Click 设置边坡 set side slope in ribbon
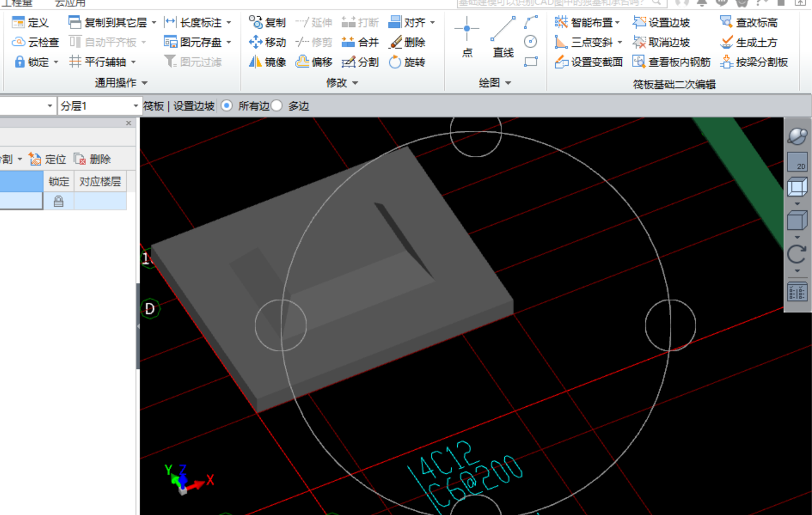 tap(661, 22)
